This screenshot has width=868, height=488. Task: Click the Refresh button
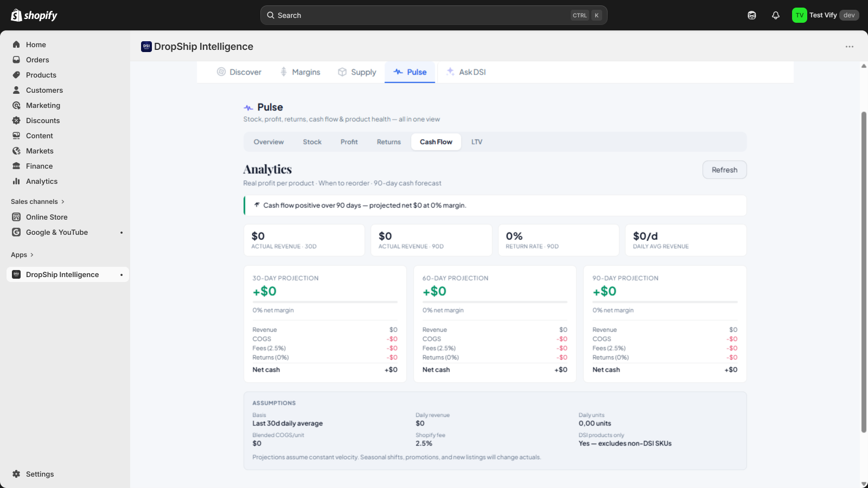tap(725, 170)
